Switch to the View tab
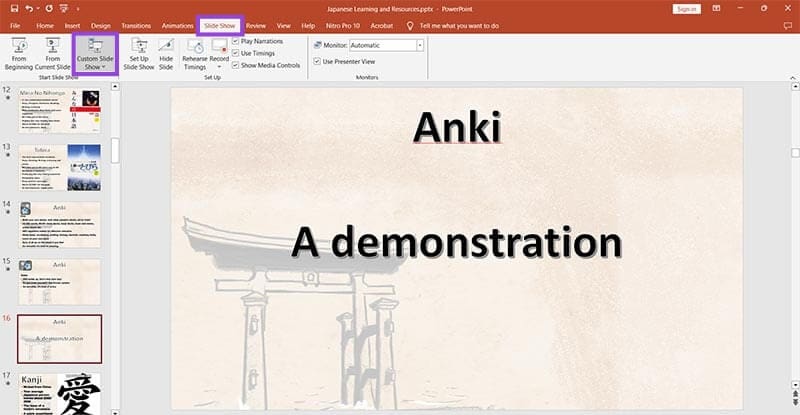Image resolution: width=800 pixels, height=415 pixels. (x=284, y=26)
